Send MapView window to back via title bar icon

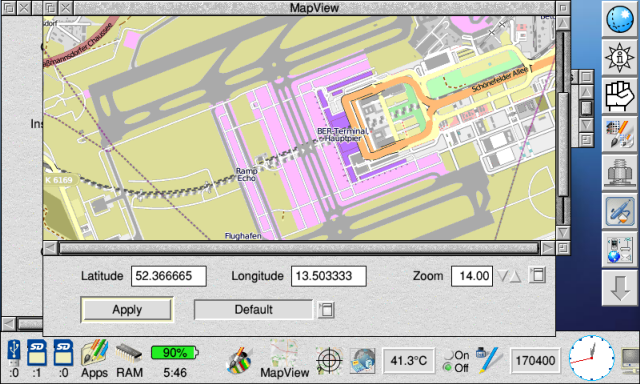pos(50,8)
